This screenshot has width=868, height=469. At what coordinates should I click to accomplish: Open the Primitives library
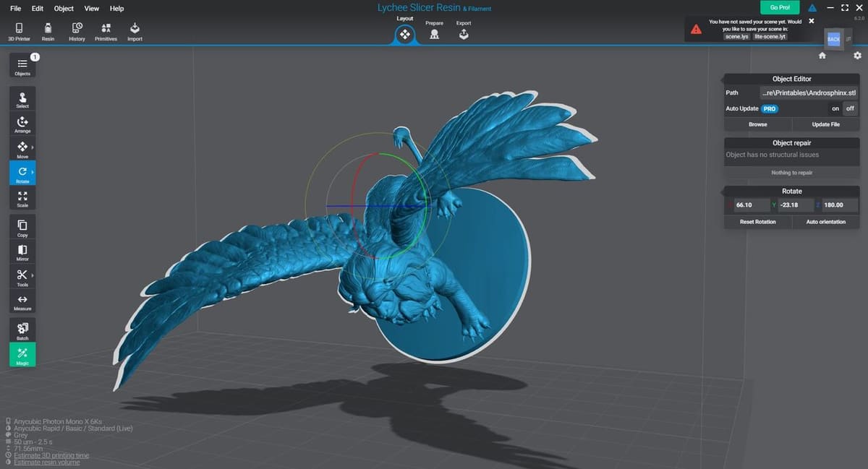[x=106, y=32]
